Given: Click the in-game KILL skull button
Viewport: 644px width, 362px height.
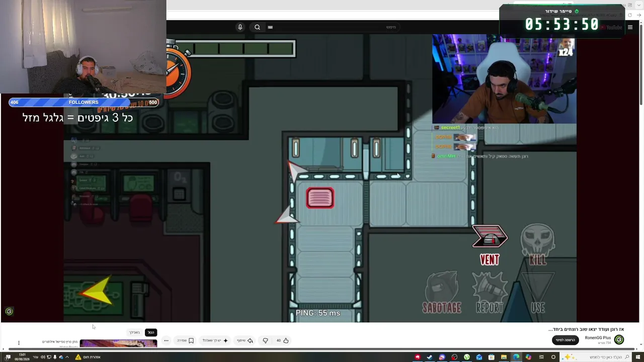Looking at the screenshot, I should [538, 245].
